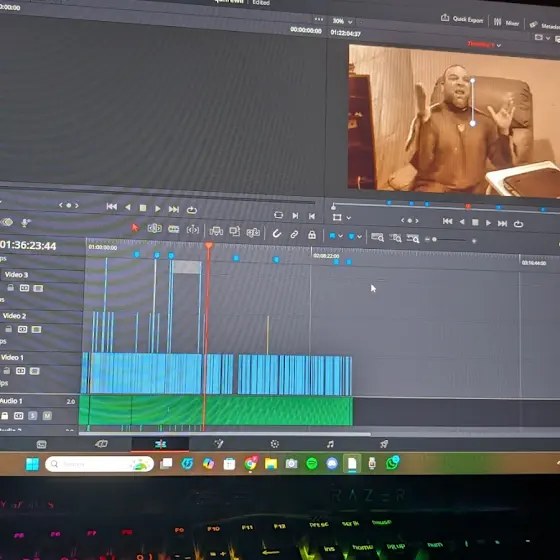Switch to the Fairlight page tab
This screenshot has width=560, height=560.
[330, 444]
